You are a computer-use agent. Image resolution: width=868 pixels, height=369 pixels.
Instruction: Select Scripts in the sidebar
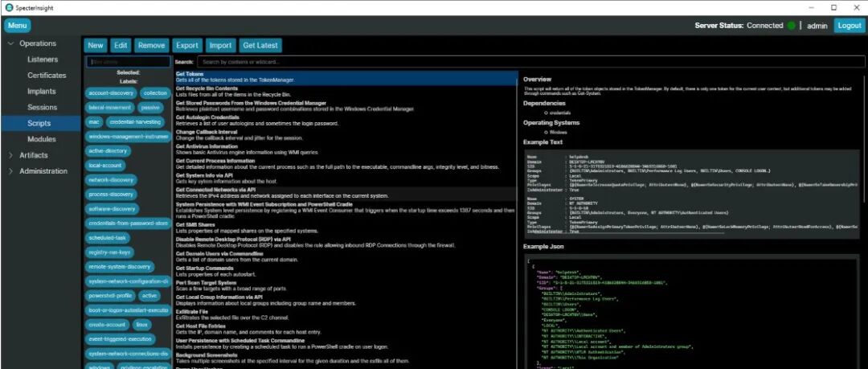[40, 124]
